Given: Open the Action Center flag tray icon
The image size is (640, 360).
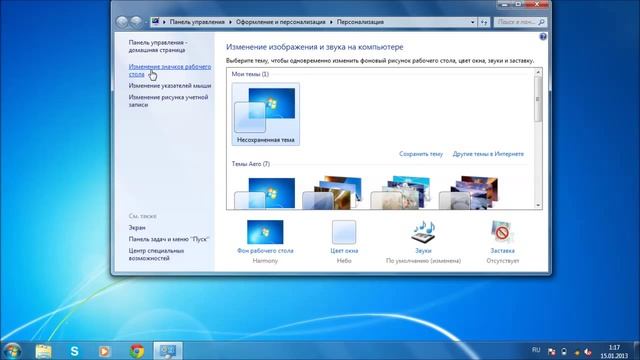Looking at the screenshot, I should [551, 351].
